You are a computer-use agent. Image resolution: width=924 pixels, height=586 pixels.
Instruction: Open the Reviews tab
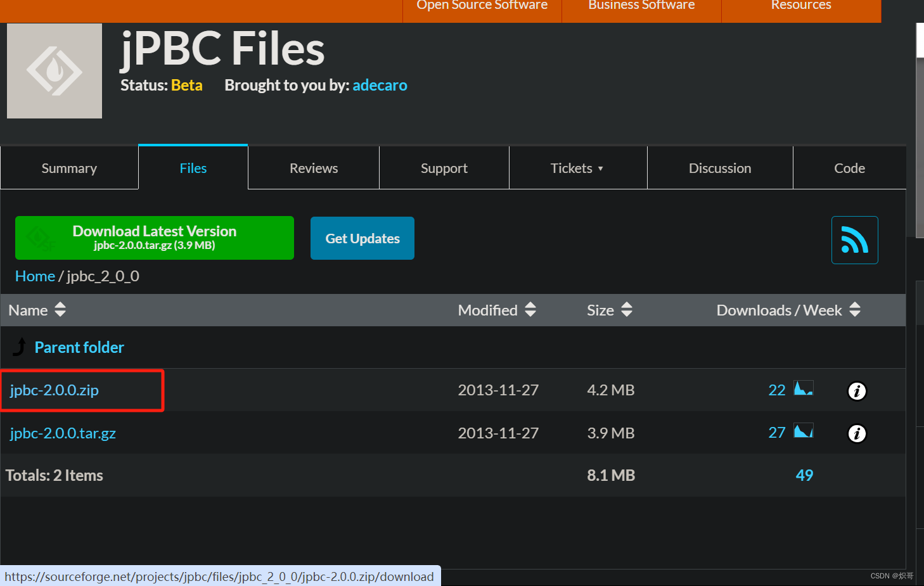pyautogui.click(x=314, y=169)
